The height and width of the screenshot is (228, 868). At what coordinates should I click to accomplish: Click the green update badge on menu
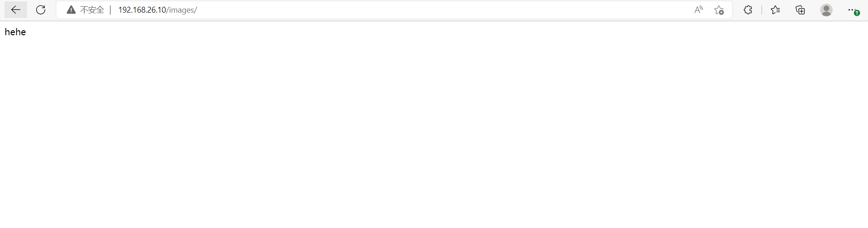tap(857, 13)
